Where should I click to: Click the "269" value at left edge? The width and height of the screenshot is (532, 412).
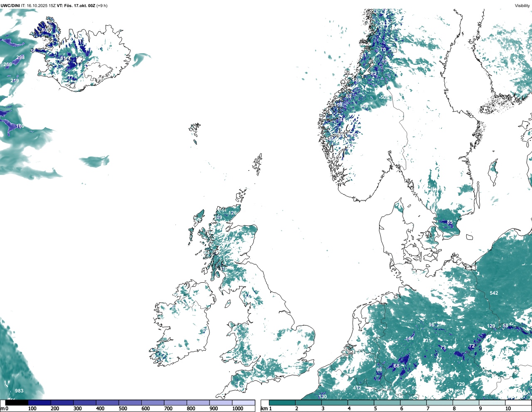[7, 64]
